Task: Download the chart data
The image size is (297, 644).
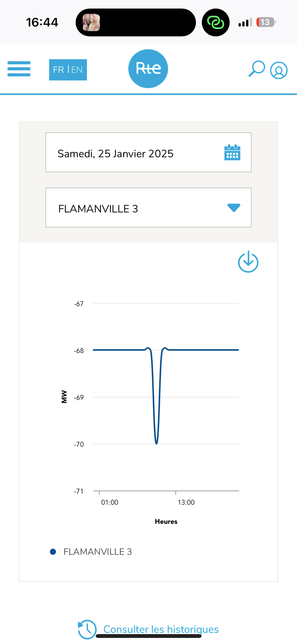Action: pyautogui.click(x=248, y=262)
